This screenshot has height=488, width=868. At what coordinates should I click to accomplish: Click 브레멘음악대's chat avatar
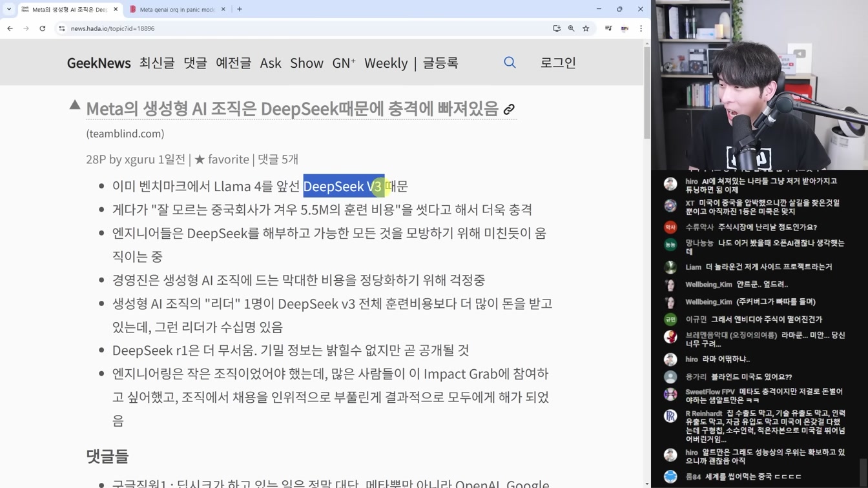click(670, 337)
